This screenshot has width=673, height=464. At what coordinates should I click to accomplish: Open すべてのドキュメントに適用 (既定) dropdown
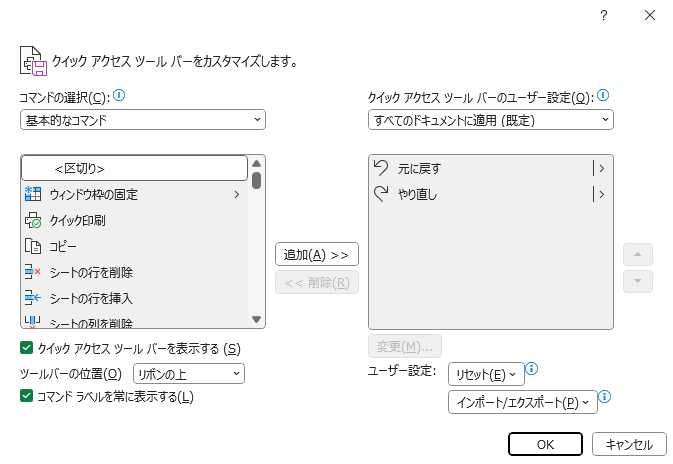[490, 120]
